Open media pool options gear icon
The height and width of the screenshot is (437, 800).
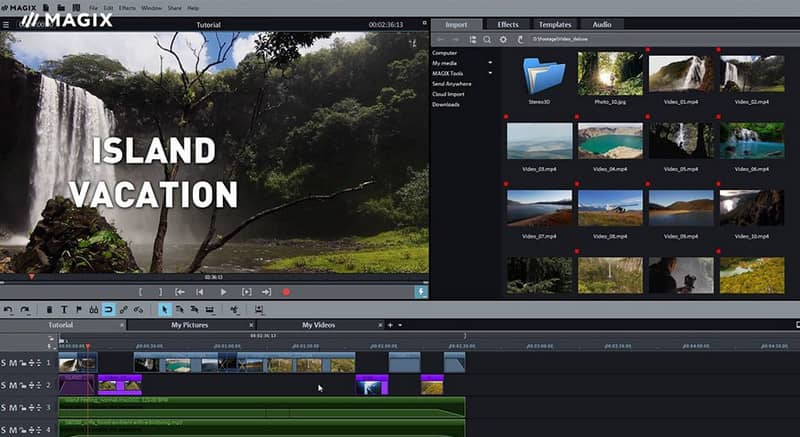click(503, 39)
